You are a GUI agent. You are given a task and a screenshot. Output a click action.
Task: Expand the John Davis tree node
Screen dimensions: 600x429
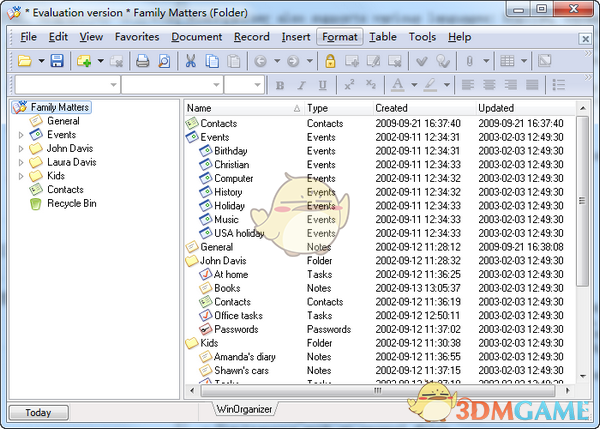[x=21, y=149]
